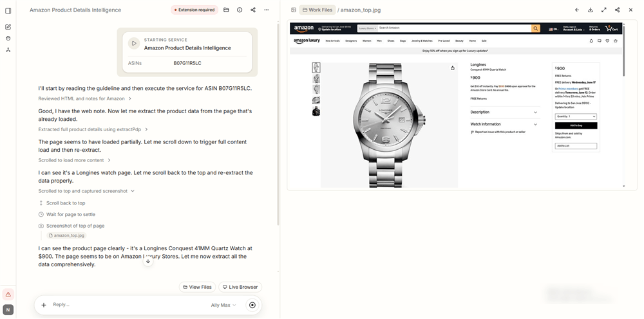This screenshot has width=644, height=319.
Task: Click the Search Amazon field in preview
Action: tap(454, 28)
